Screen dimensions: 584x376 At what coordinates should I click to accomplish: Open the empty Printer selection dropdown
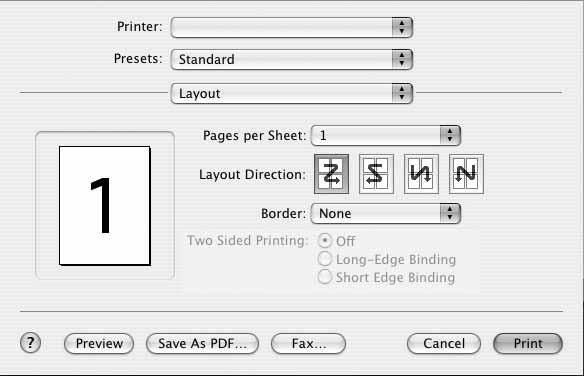pos(292,27)
